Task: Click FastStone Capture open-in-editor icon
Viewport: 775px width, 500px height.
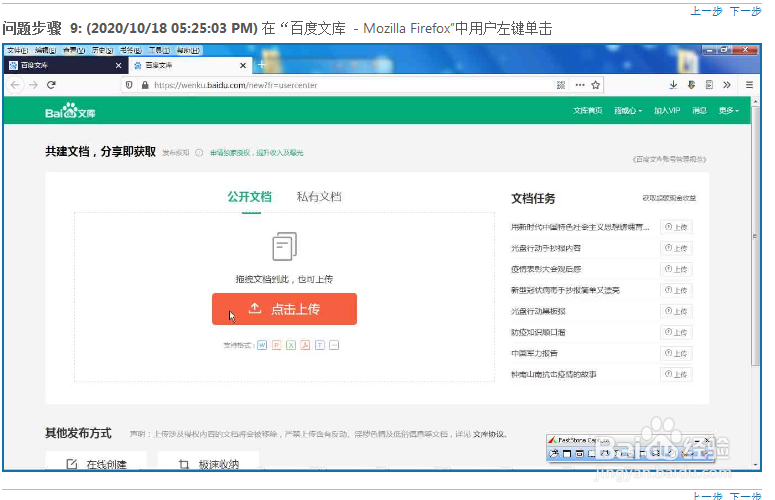Action: tap(554, 453)
